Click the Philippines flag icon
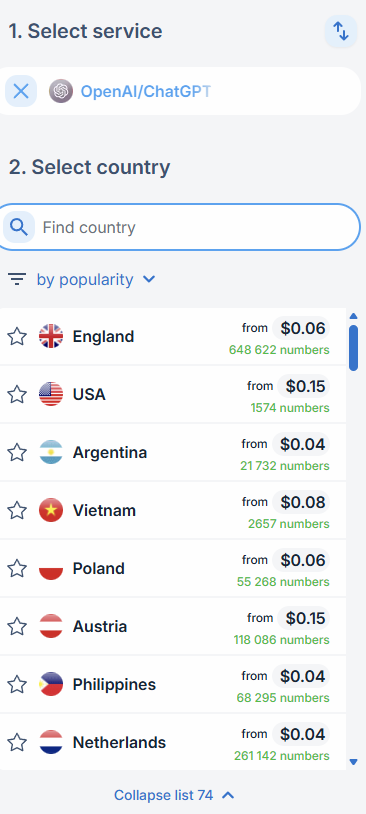This screenshot has width=366, height=814. point(51,684)
